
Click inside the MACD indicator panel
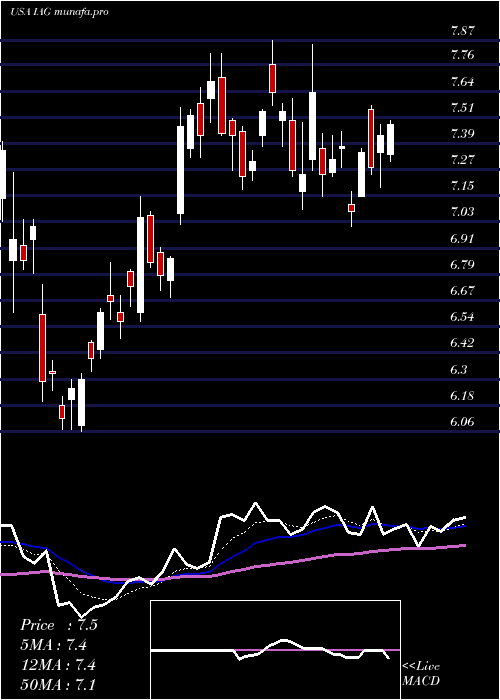[x=275, y=650]
